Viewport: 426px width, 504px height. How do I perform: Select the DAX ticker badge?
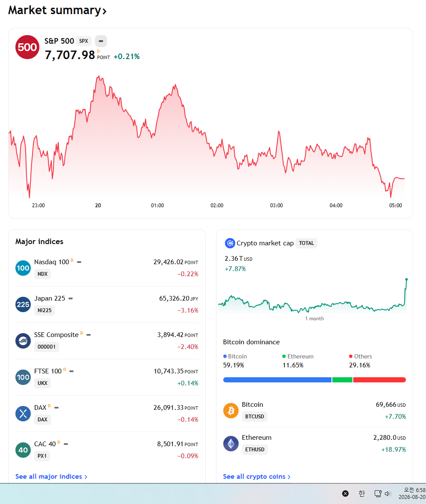coord(42,419)
